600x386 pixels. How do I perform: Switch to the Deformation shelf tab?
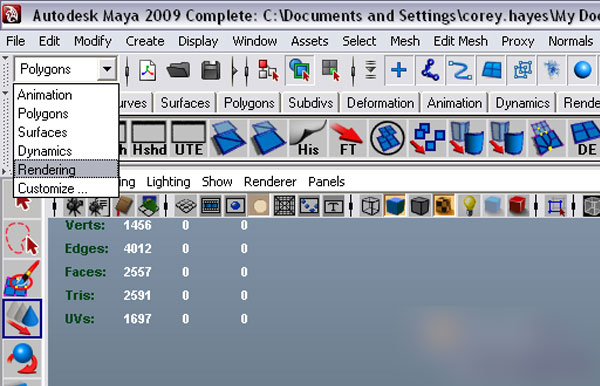point(380,103)
